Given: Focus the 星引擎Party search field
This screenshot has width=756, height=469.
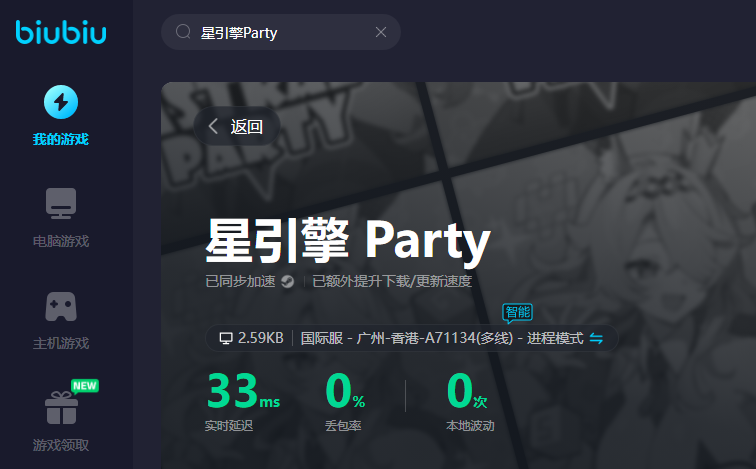Looking at the screenshot, I should [x=281, y=32].
